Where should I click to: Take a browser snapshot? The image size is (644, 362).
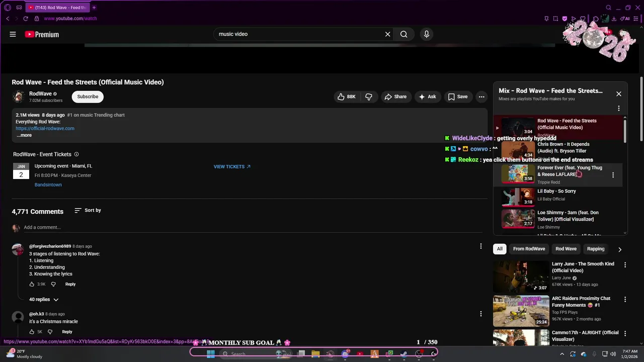555,19
